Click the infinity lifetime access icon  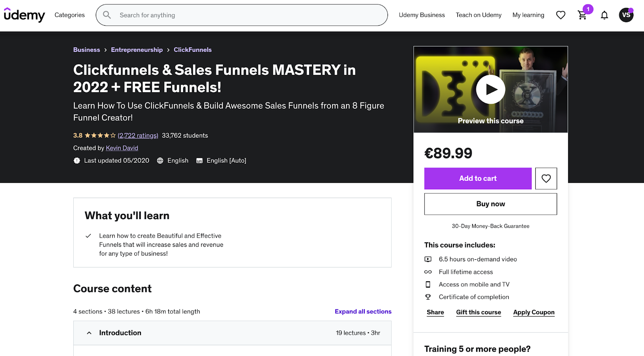[x=428, y=272]
